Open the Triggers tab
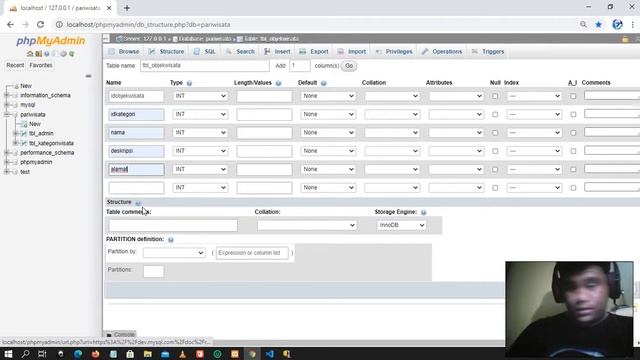 point(488,52)
